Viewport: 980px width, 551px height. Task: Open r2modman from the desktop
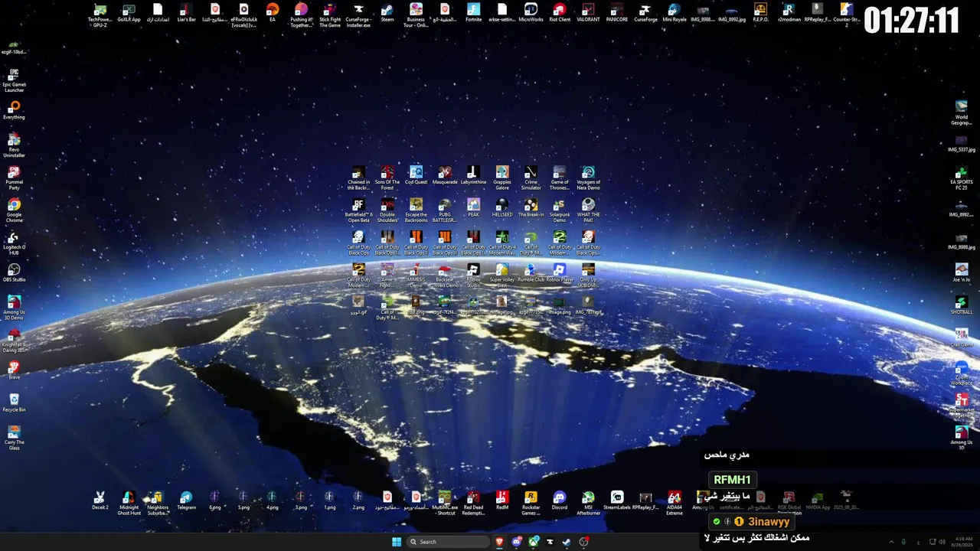788,13
